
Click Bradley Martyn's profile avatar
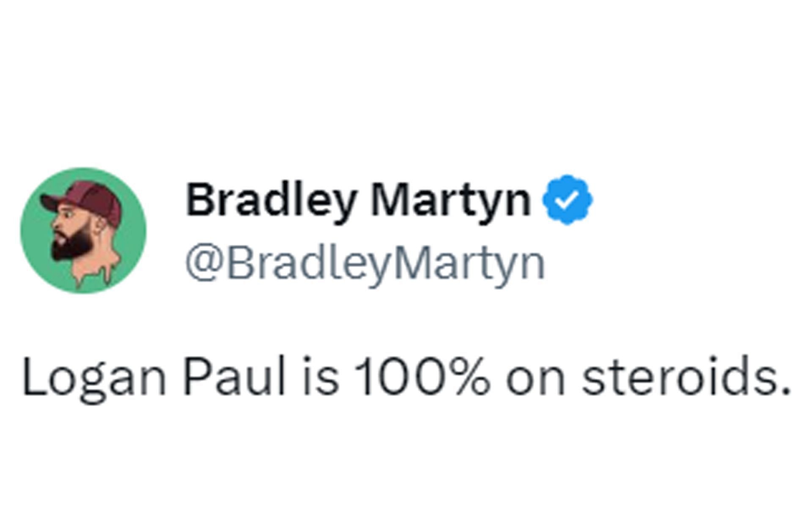(83, 231)
